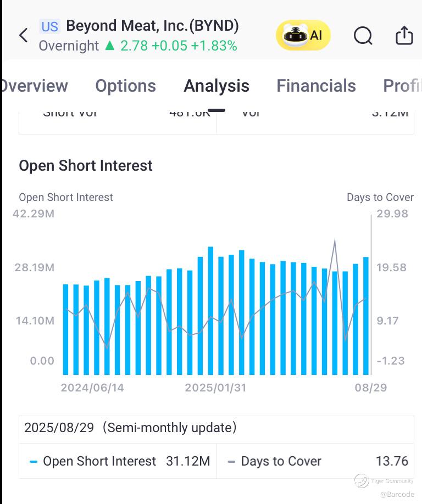Open the Options tab
Screen dimensions: 422x504
[x=125, y=86]
